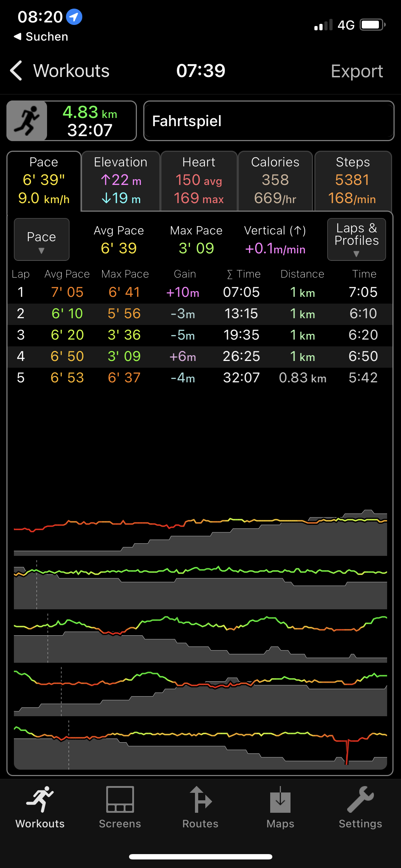This screenshot has width=401, height=868.
Task: Show the Steps tab
Action: coord(353,181)
